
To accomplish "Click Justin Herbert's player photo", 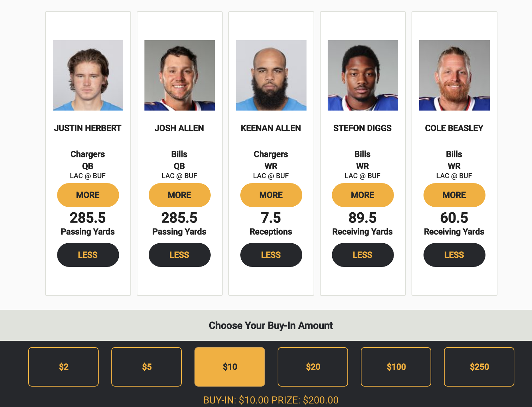I will click(88, 75).
